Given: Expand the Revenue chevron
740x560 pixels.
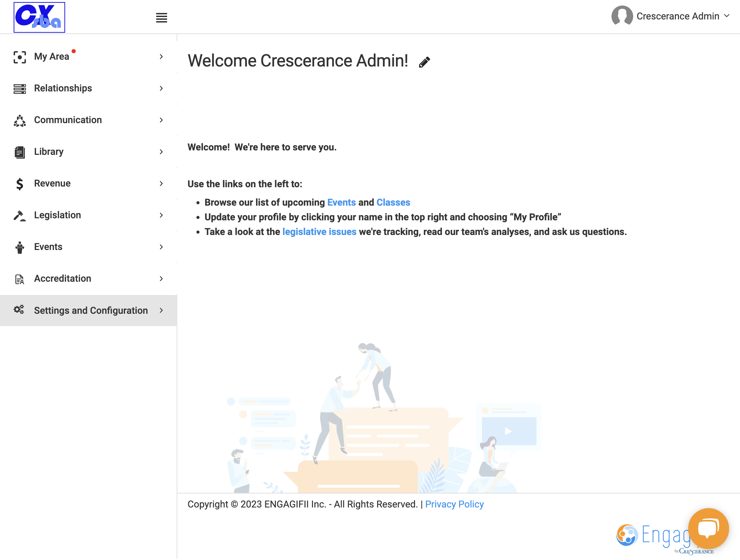Looking at the screenshot, I should (161, 183).
